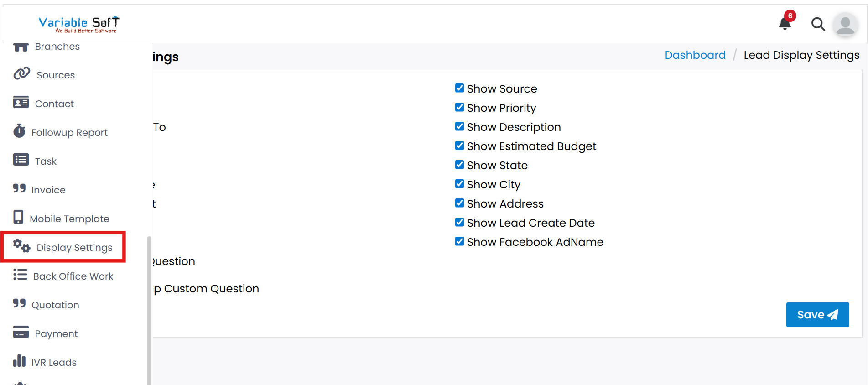The height and width of the screenshot is (385, 868).
Task: Click the Sources link-chain icon
Action: pos(21,74)
